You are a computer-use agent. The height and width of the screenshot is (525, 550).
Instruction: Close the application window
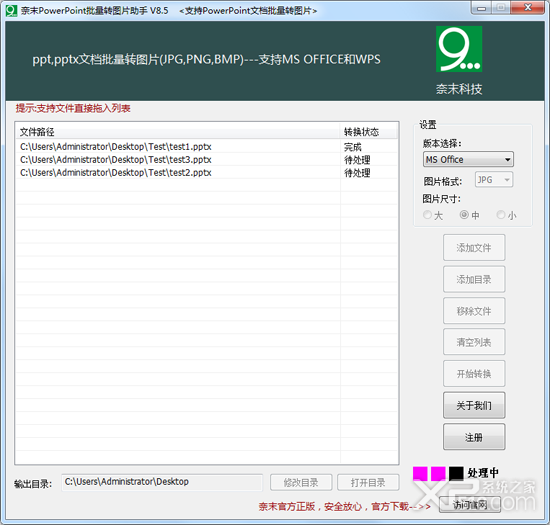coord(528,7)
